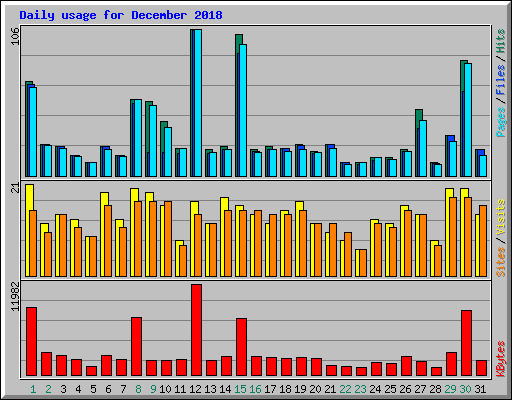The width and height of the screenshot is (512, 400).
Task: Click the 'Pages' legend label
Action: point(500,122)
